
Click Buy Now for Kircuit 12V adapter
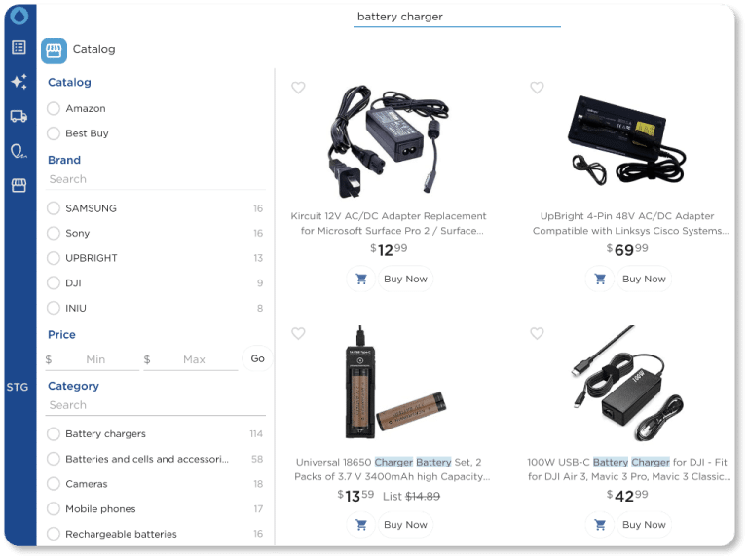click(405, 279)
